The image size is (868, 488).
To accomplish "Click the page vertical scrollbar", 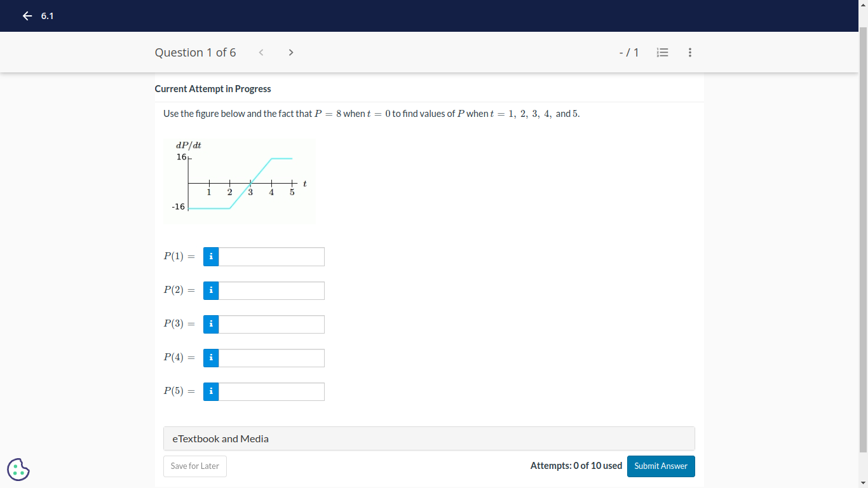I will click(863, 240).
